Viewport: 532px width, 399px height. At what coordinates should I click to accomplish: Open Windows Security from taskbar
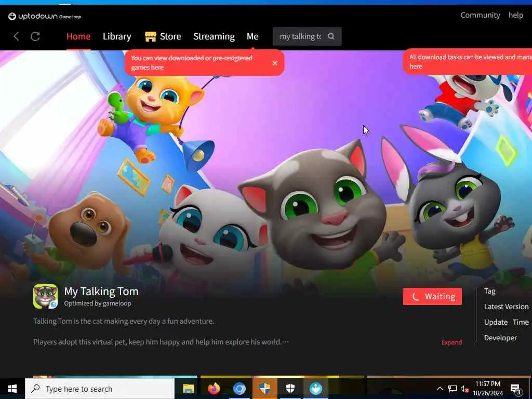pyautogui.click(x=290, y=389)
